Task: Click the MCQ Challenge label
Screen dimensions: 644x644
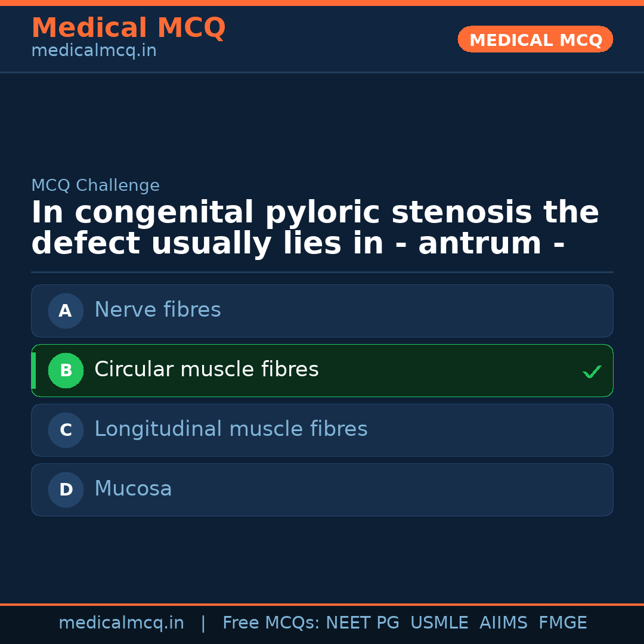Action: coord(95,185)
